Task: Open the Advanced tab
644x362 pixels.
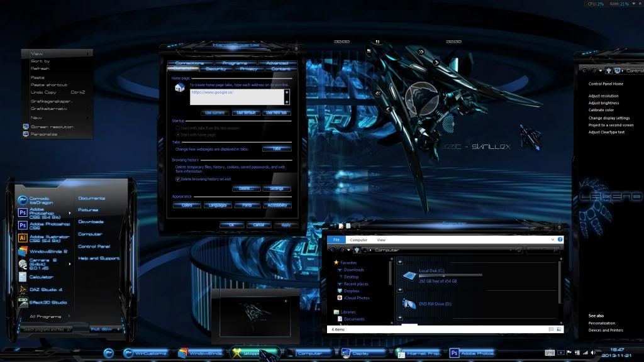Action: (277, 63)
